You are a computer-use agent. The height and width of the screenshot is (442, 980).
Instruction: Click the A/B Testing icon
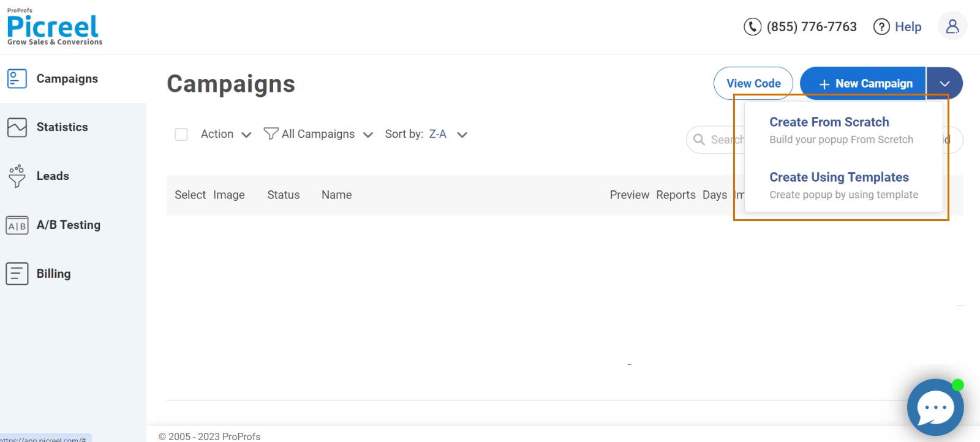pos(17,225)
